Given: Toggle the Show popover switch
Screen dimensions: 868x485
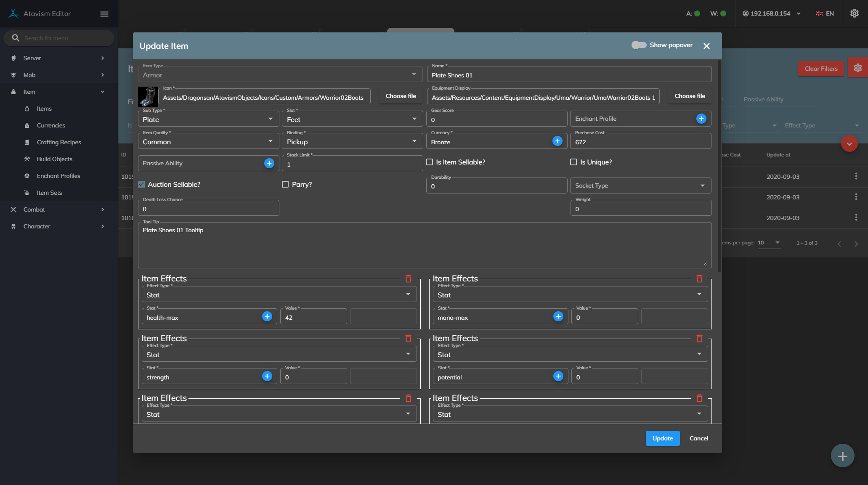Looking at the screenshot, I should click(639, 45).
